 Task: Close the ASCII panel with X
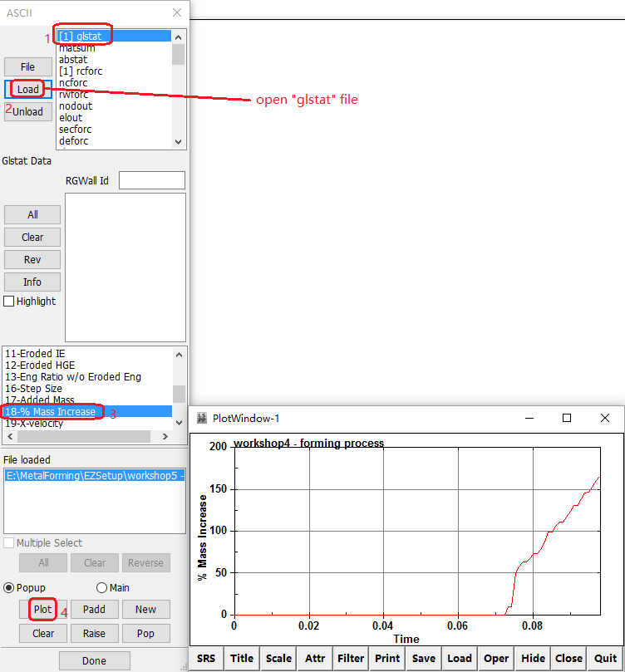point(177,12)
